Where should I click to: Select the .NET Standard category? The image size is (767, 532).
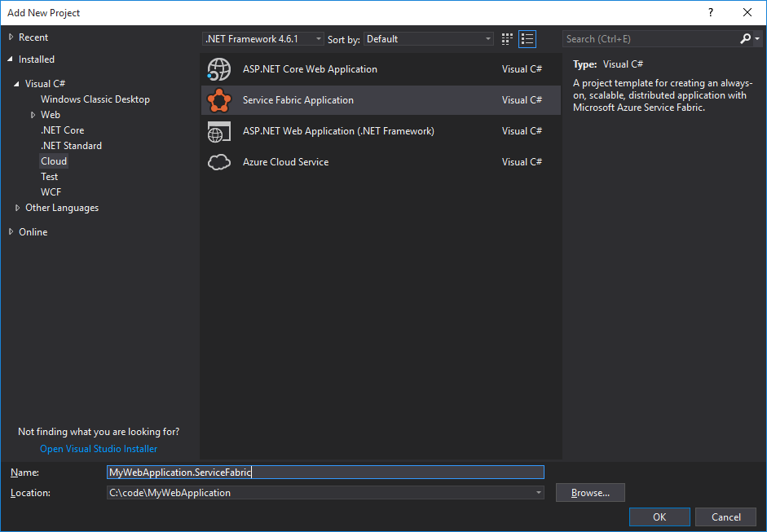coord(72,146)
